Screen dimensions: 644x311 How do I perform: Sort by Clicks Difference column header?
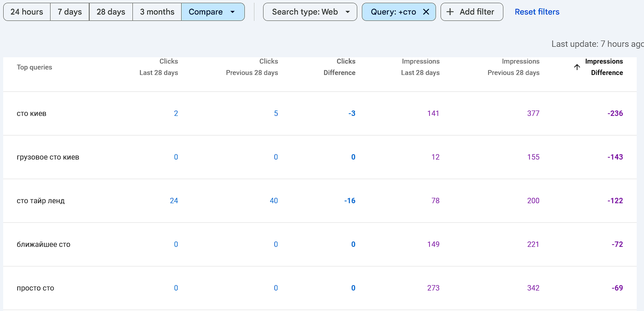pyautogui.click(x=340, y=67)
